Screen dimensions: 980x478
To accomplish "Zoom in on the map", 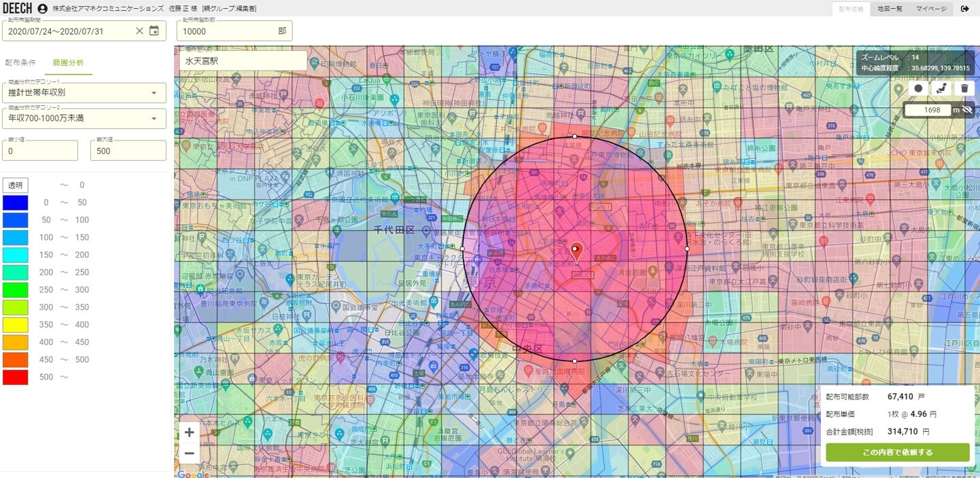I will coord(189,433).
